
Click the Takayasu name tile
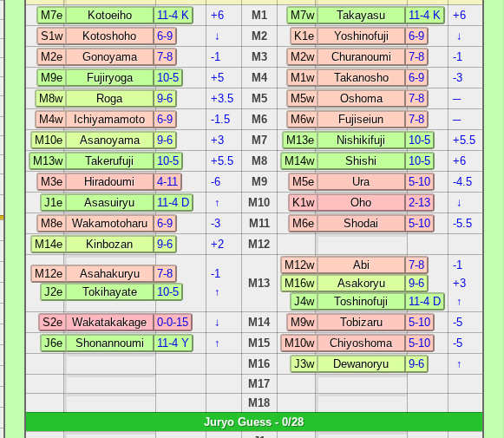361,15
